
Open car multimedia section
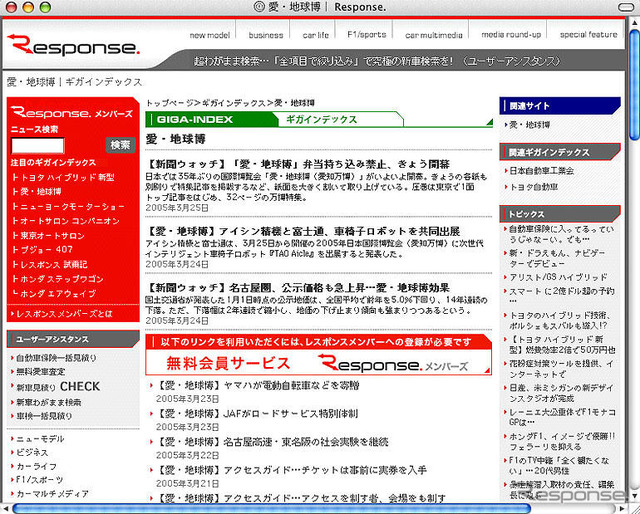pos(433,35)
